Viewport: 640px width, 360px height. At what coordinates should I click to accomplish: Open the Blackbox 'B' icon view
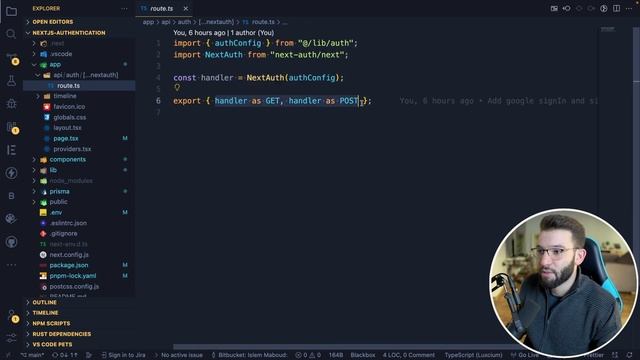coord(11,196)
